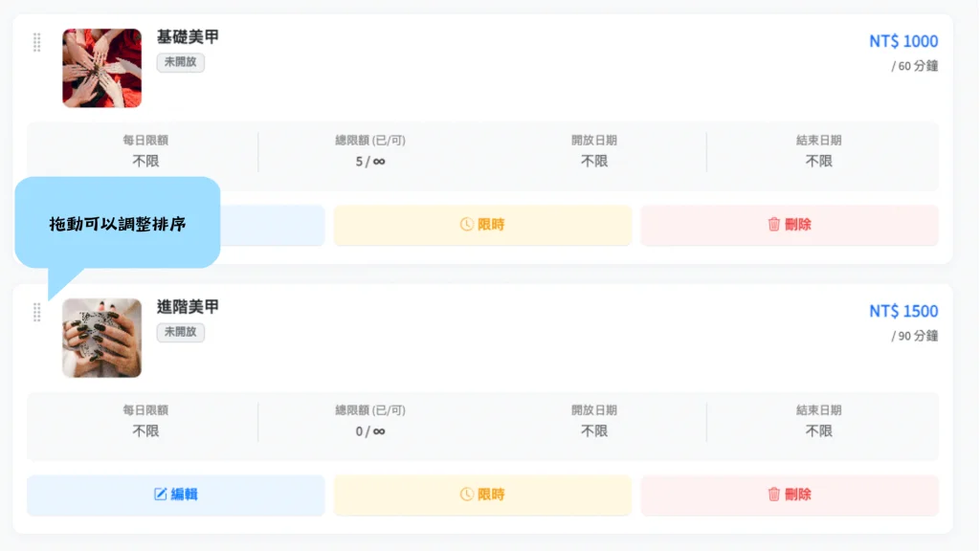This screenshot has width=980, height=551.
Task: Select the 基礎美甲 service title
Action: (188, 37)
